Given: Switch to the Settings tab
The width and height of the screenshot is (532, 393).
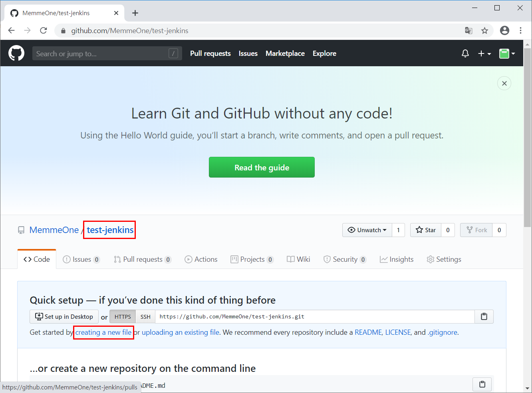Looking at the screenshot, I should [444, 259].
